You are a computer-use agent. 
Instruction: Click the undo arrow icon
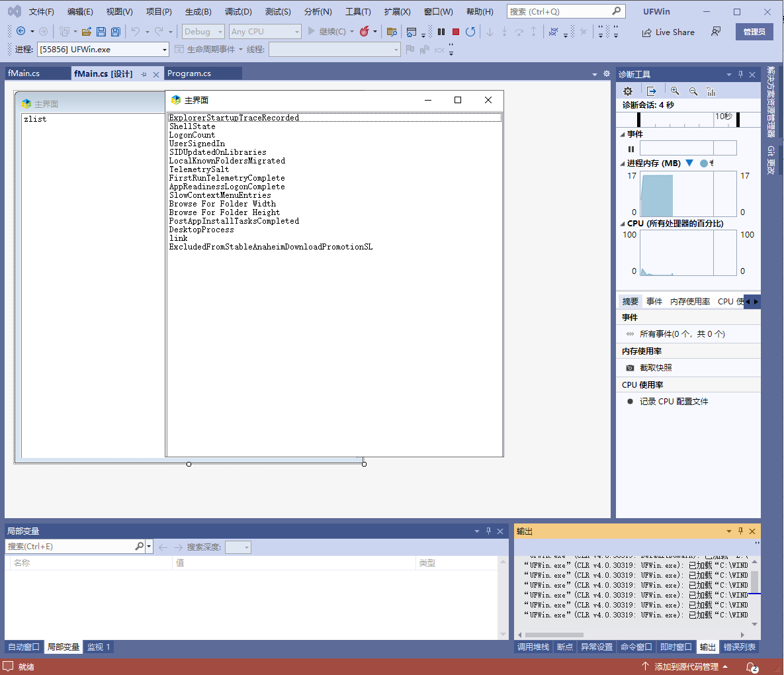pyautogui.click(x=136, y=32)
